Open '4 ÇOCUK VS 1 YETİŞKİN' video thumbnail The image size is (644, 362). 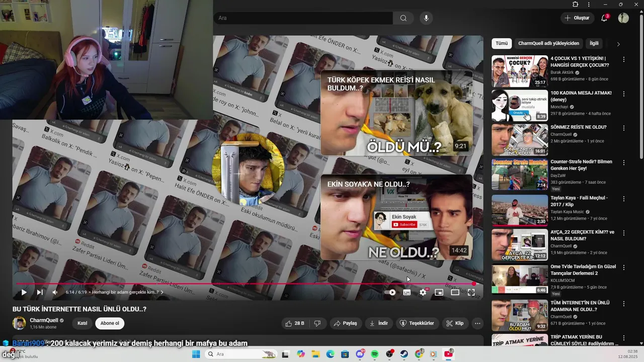[x=520, y=71]
